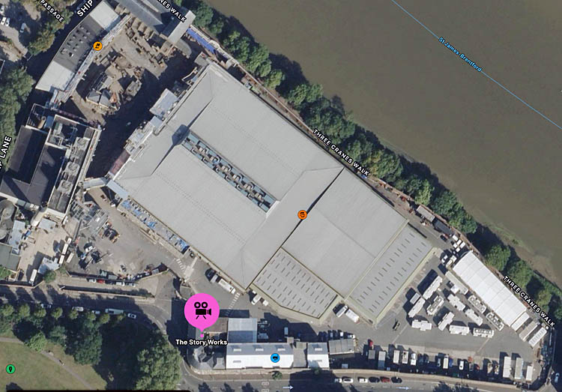The image size is (562, 392).
Task: Click The Story Works place label
Action: [202, 342]
